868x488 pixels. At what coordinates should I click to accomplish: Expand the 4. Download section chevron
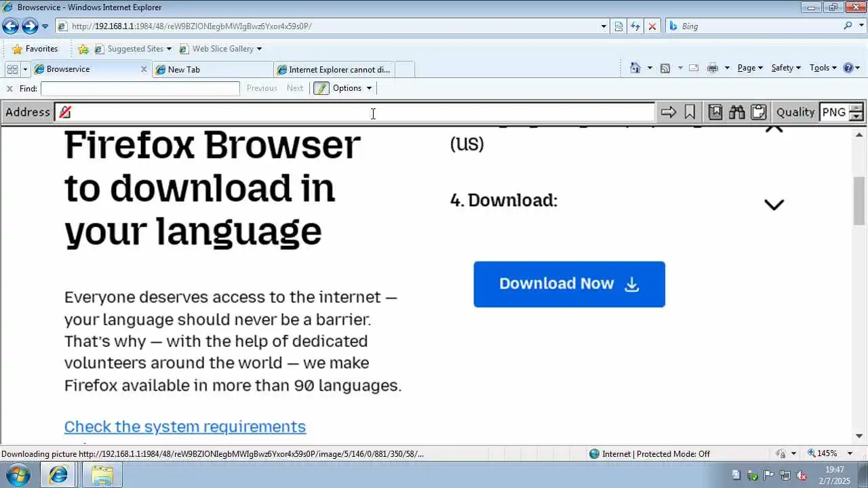[774, 205]
